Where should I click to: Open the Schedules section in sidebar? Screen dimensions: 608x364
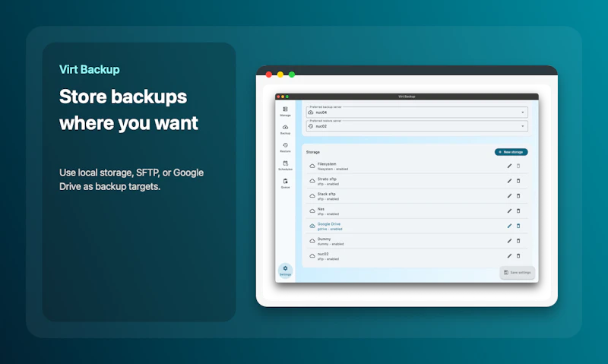286,166
